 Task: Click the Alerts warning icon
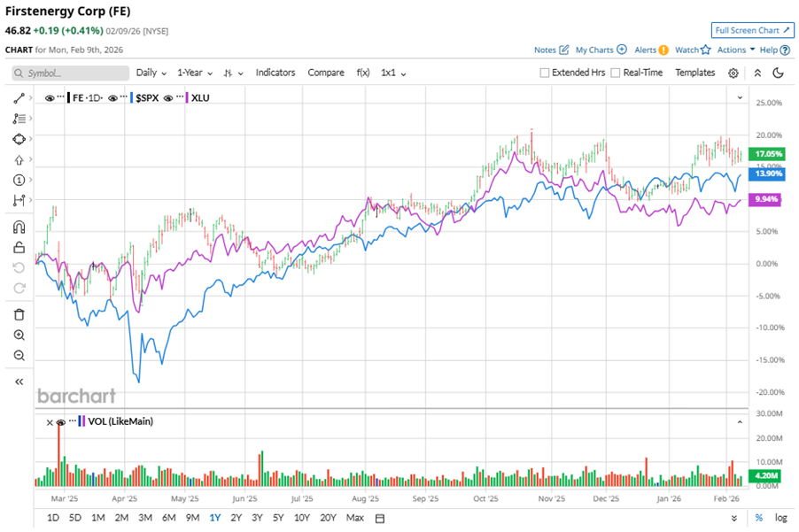click(663, 50)
